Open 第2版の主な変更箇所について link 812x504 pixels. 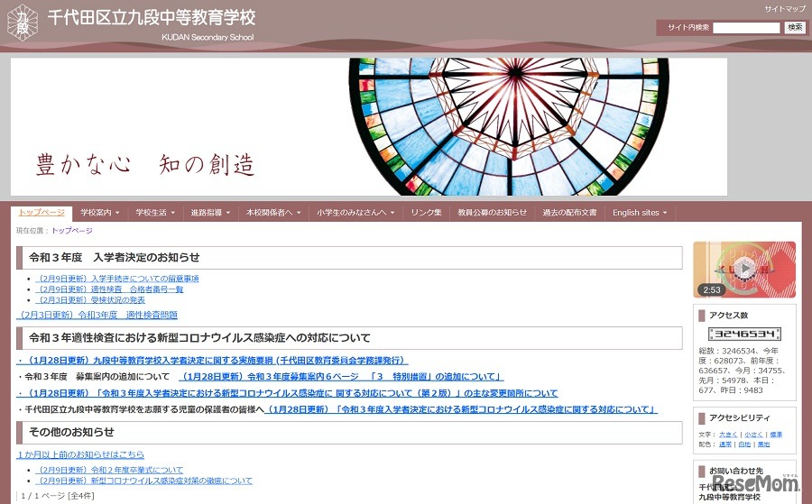tap(288, 393)
